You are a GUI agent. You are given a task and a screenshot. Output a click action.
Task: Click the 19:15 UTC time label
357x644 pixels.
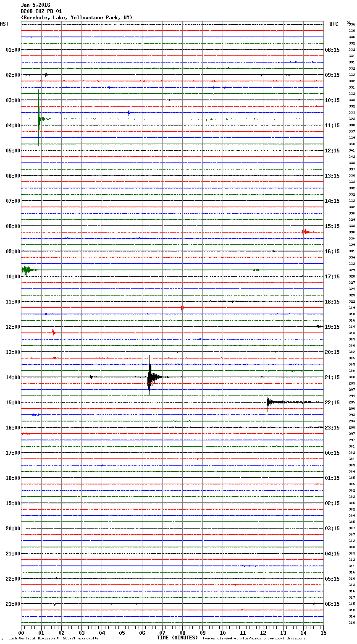(x=332, y=327)
